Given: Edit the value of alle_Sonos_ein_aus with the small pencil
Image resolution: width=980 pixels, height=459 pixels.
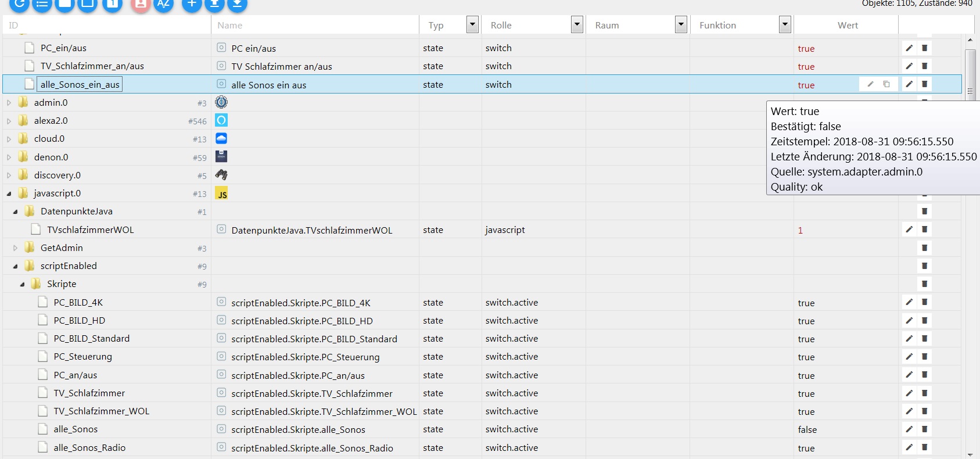Looking at the screenshot, I should pyautogui.click(x=870, y=84).
